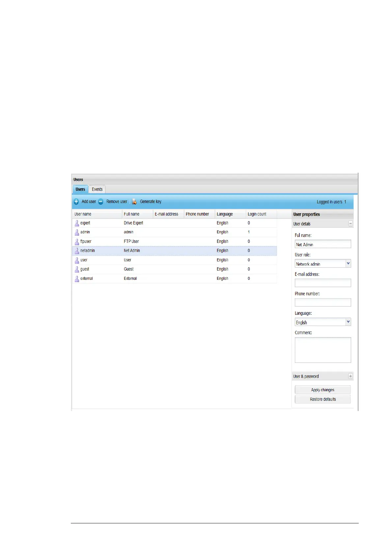Viewport: 392px width, 555px height.
Task: Click the Network admin role combo box
Action: pyautogui.click(x=323, y=263)
